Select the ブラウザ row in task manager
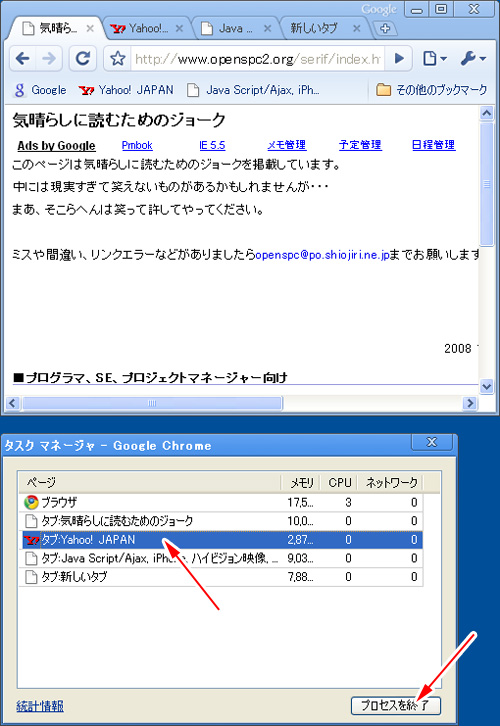 coord(221,502)
